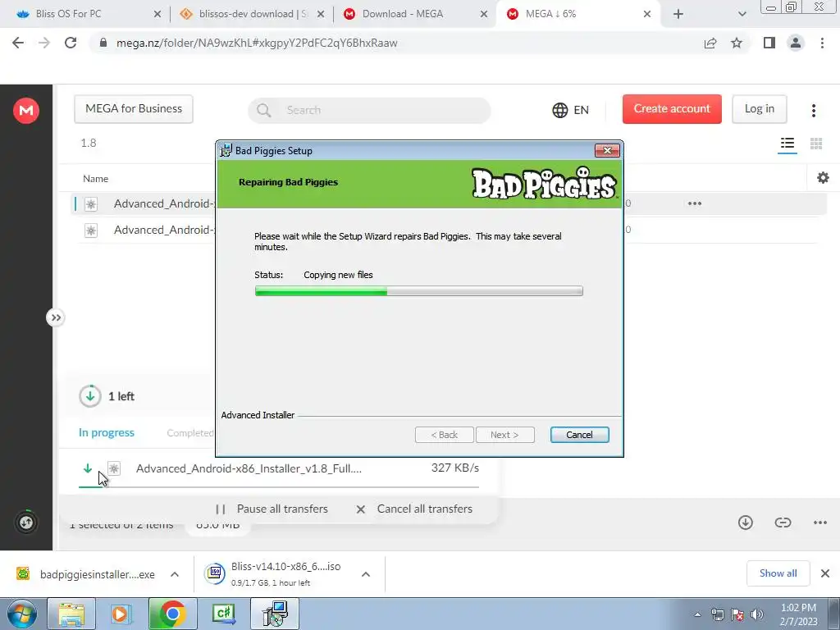The height and width of the screenshot is (630, 840).
Task: Open the MEGA top-right three-dot menu
Action: (813, 111)
